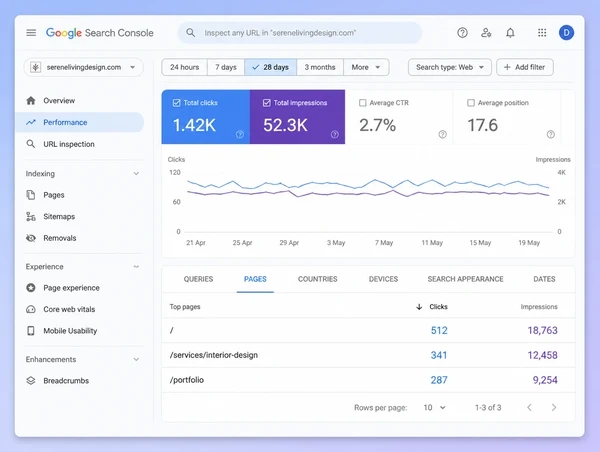Viewport: 600px width, 452px height.
Task: Click the Removals crossed-eye icon
Action: [x=31, y=238]
